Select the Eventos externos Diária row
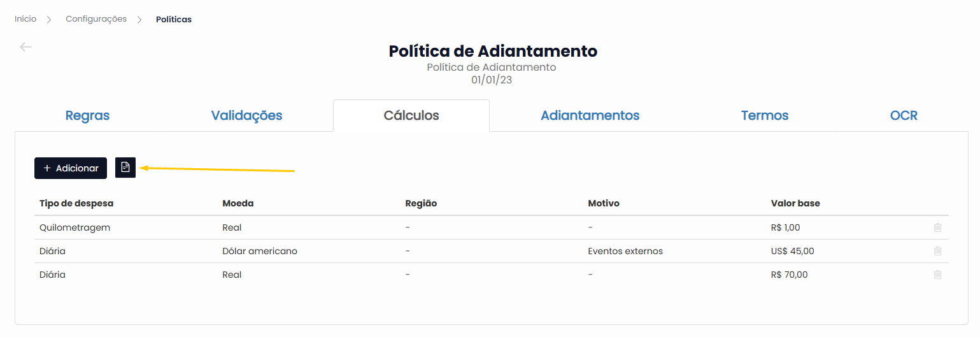 pos(491,251)
